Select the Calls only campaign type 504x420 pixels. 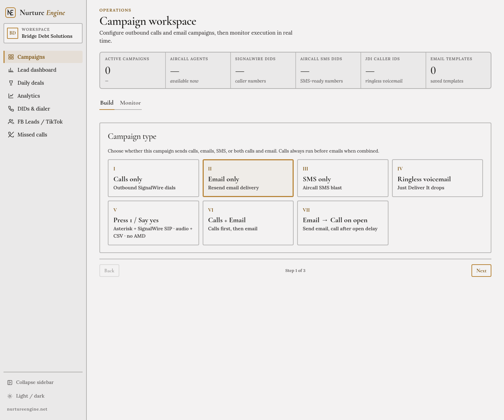point(153,178)
